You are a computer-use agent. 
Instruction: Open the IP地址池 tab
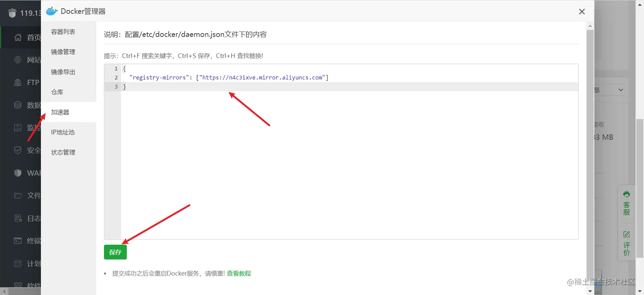pos(63,132)
